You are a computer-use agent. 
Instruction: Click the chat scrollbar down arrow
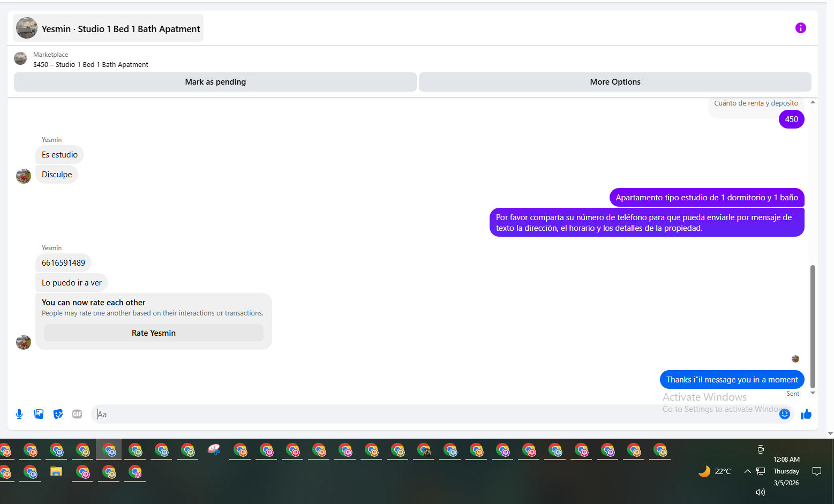coord(813,393)
